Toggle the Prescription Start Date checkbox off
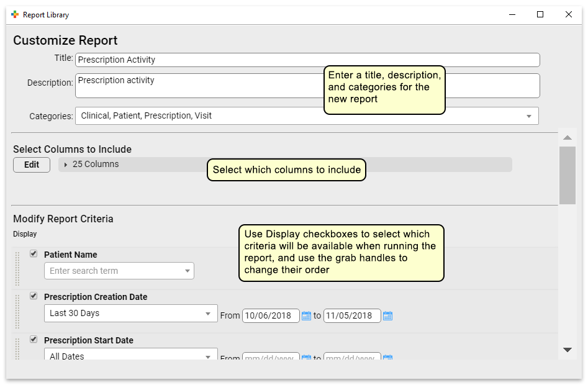This screenshot has height=385, width=588. click(34, 340)
